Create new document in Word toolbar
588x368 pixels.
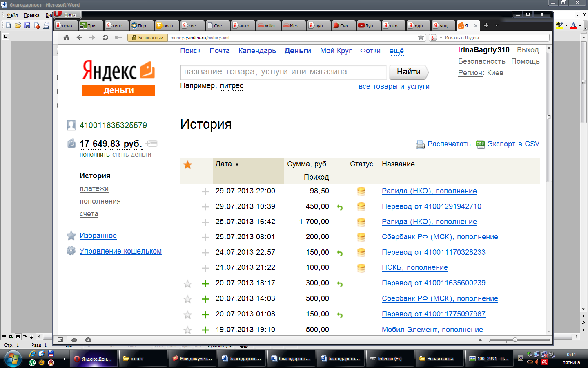[8, 25]
